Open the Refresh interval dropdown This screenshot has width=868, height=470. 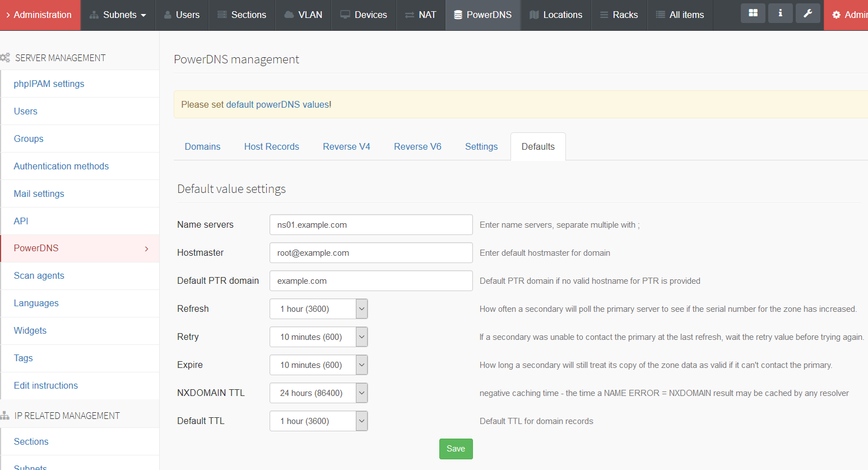coord(318,309)
